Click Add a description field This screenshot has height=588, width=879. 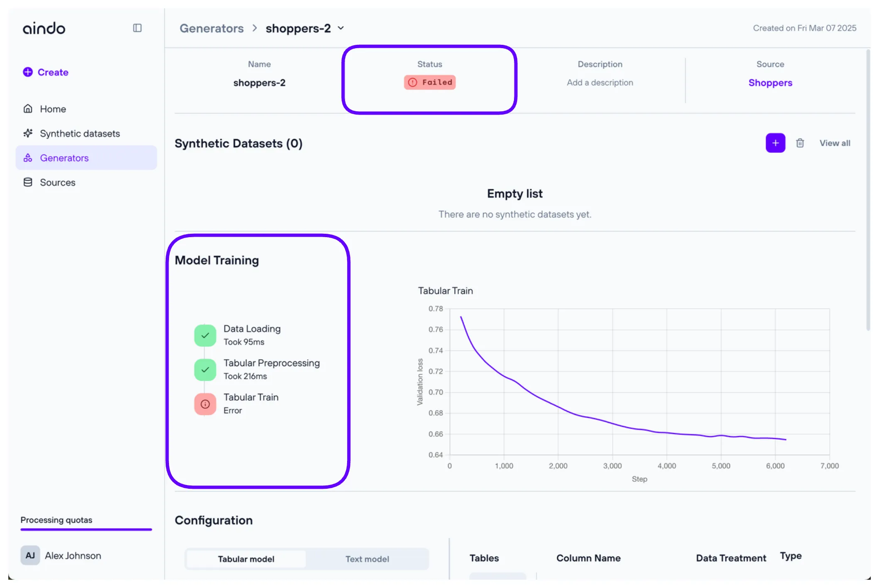[600, 83]
